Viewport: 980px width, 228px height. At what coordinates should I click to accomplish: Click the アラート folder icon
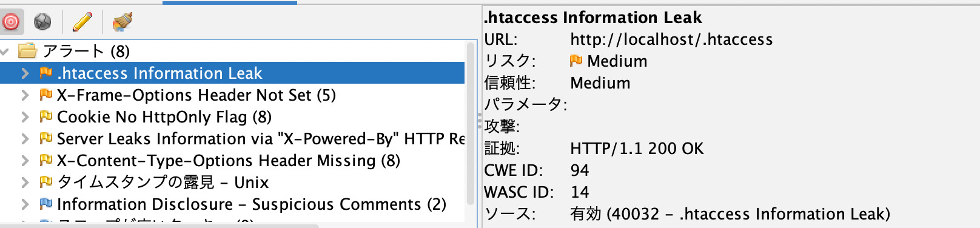tap(29, 51)
